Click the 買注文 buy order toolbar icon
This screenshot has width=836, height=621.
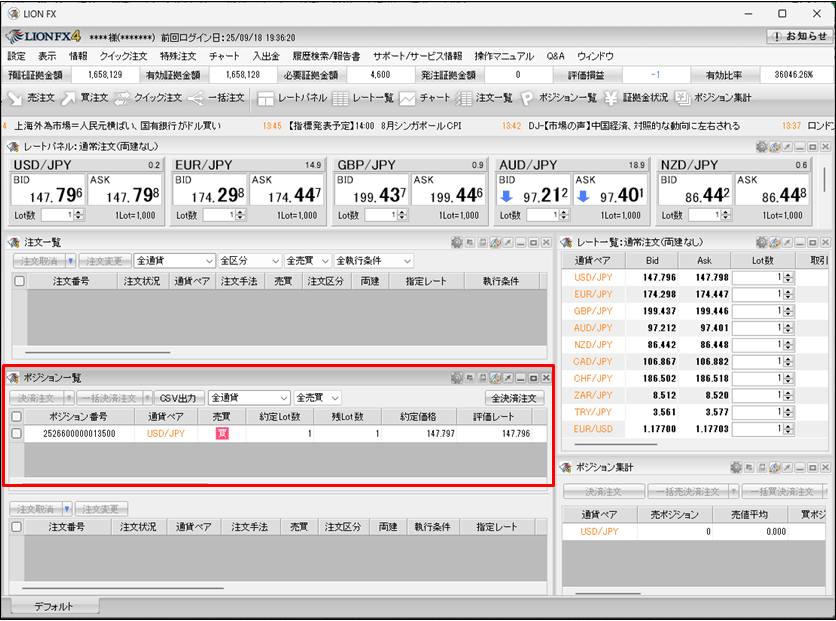(85, 98)
